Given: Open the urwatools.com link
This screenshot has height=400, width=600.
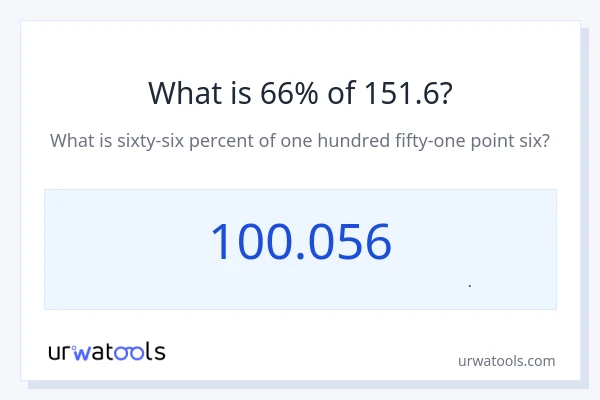Looking at the screenshot, I should [506, 361].
